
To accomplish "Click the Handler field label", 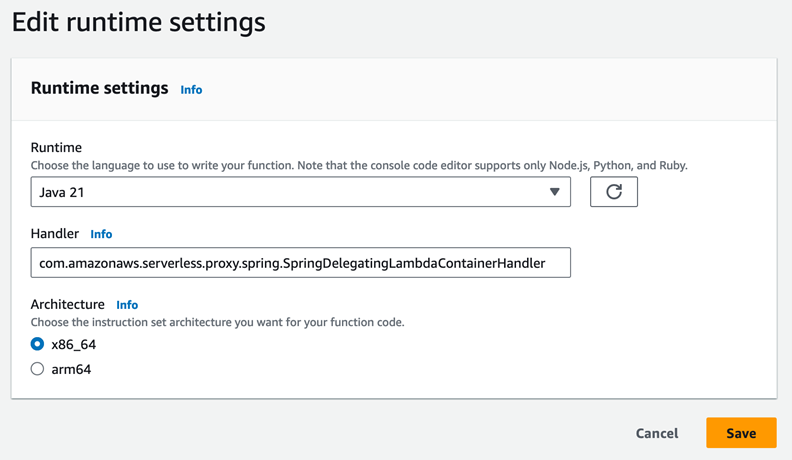I will [x=55, y=233].
